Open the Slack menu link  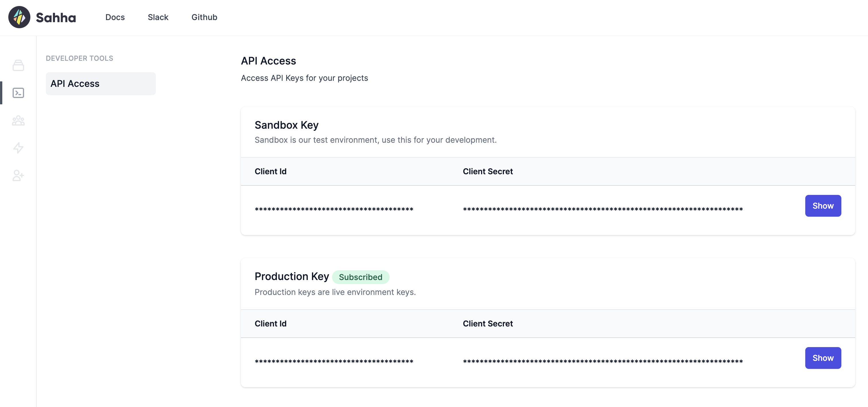click(x=158, y=17)
